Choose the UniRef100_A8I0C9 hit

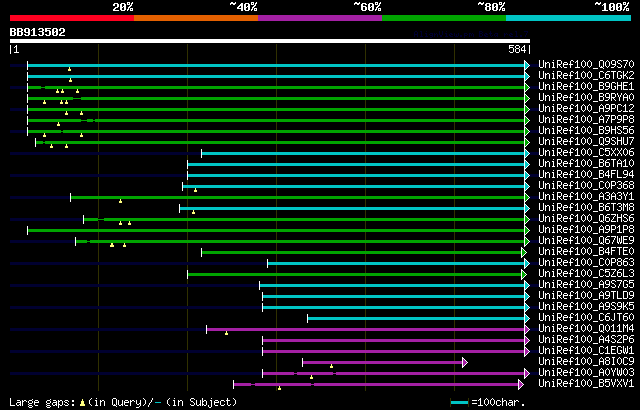(586, 362)
